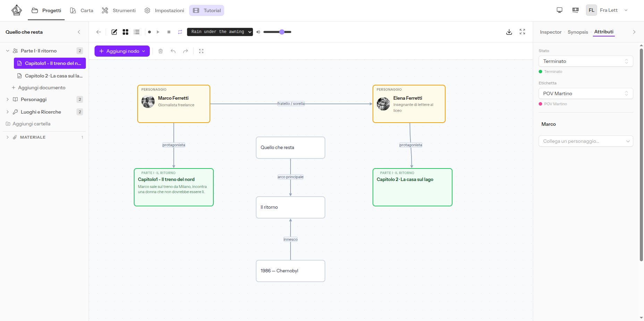644x321 pixels.
Task: Toggle the loop repeat icon
Action: coord(180,32)
